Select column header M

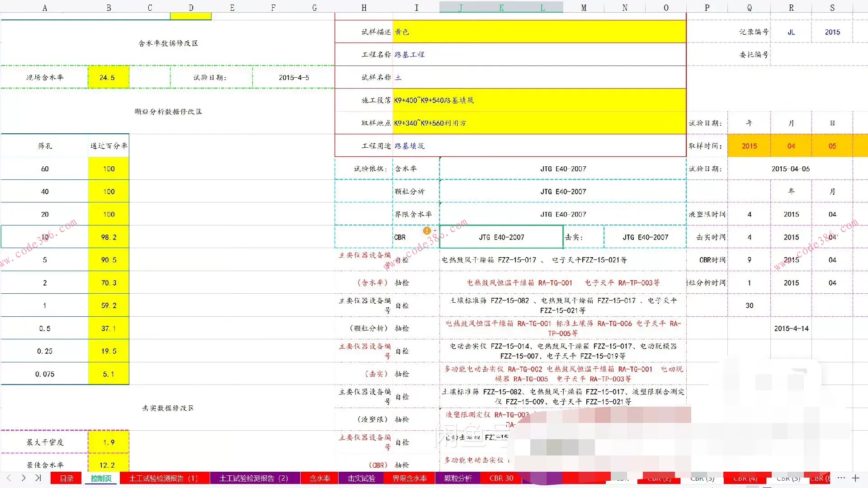[584, 8]
